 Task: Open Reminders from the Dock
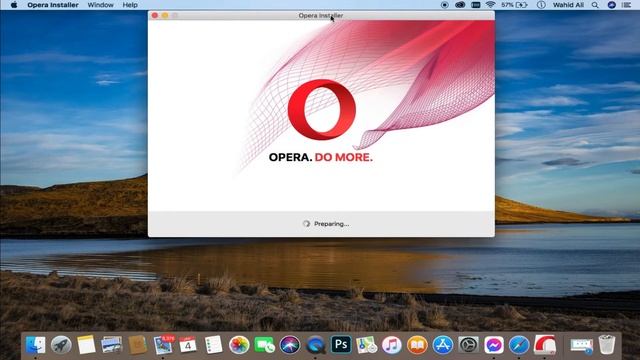(x=213, y=345)
